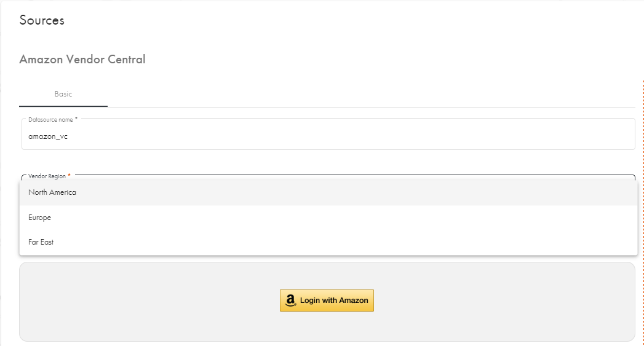Click the Vendor Region field label
644x346 pixels.
(x=47, y=176)
